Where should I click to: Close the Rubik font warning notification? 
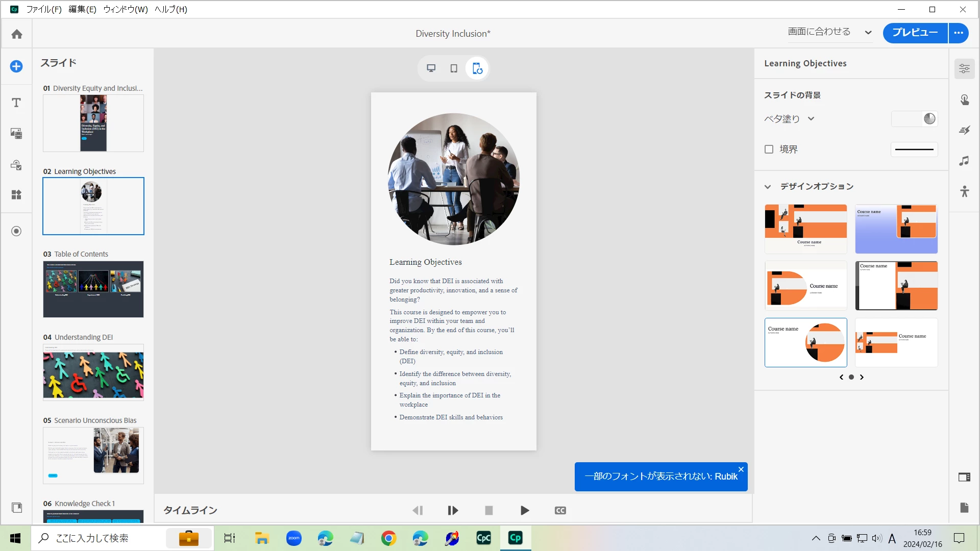(x=741, y=469)
